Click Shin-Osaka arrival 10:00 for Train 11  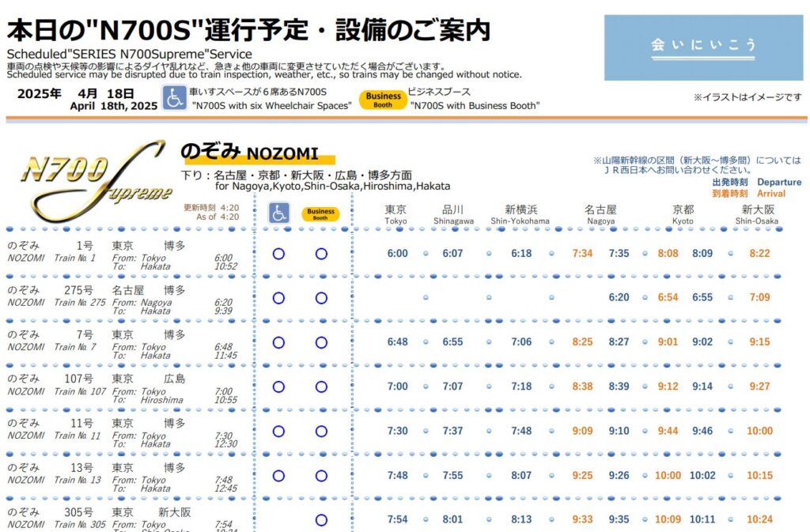coord(759,431)
